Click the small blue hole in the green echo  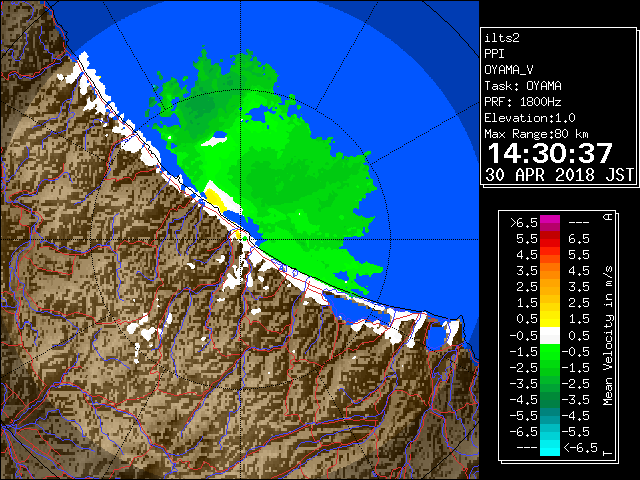point(220,134)
